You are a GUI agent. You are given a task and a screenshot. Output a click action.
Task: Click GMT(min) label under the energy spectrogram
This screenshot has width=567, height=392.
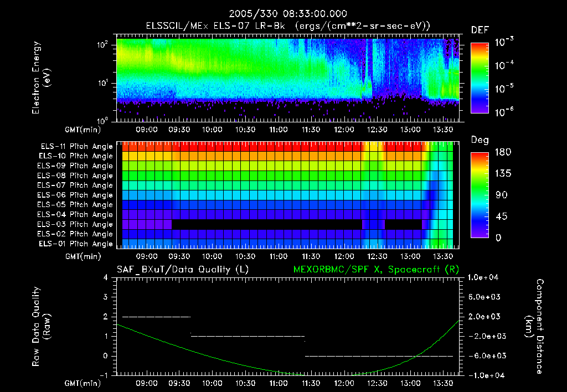click(83, 130)
